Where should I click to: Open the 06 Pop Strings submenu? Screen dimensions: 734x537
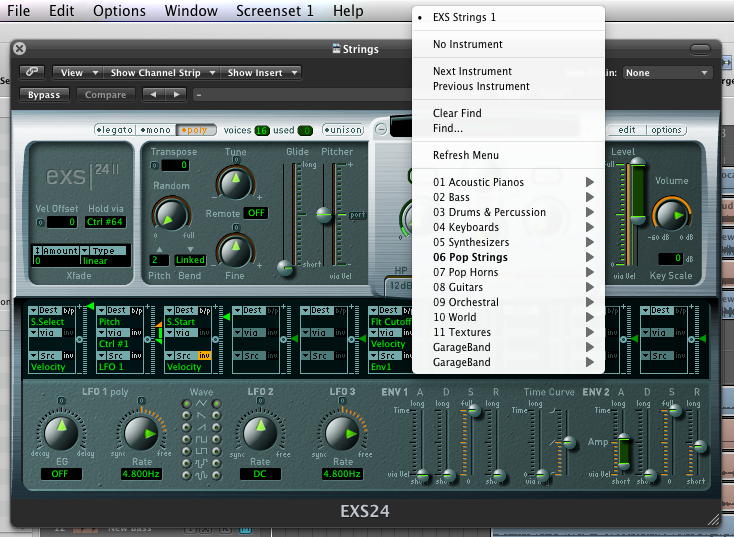pos(508,257)
